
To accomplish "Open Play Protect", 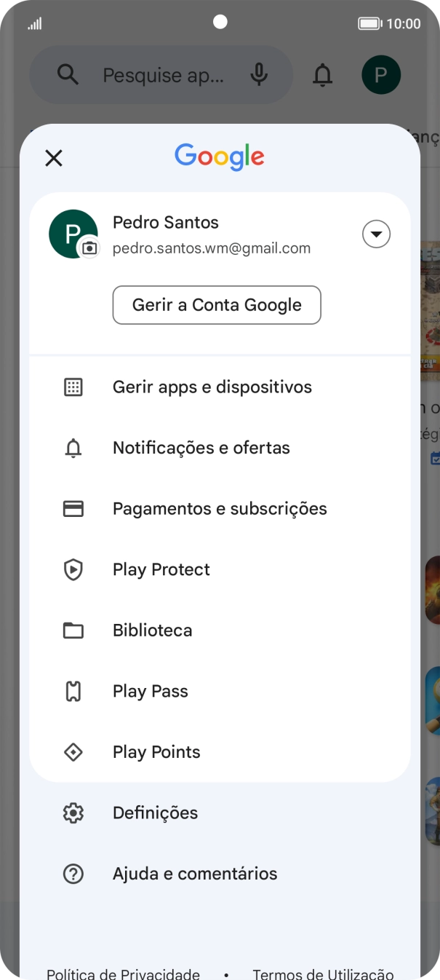I will click(161, 569).
